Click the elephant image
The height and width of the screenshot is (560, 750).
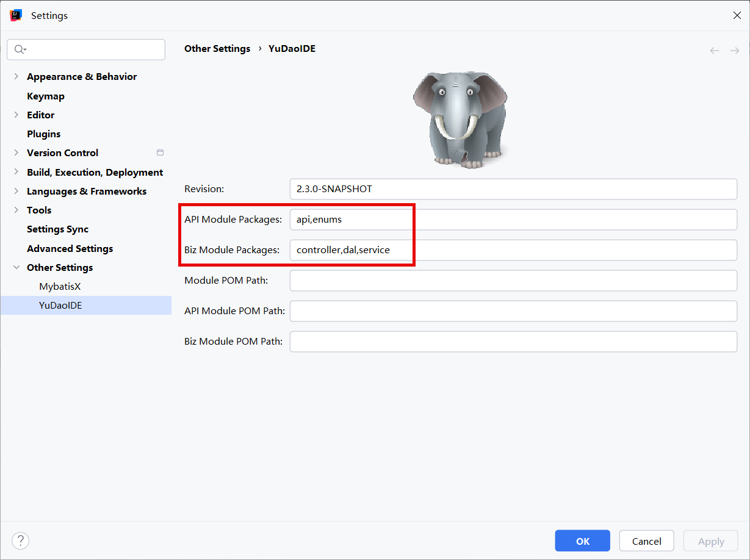coord(460,120)
